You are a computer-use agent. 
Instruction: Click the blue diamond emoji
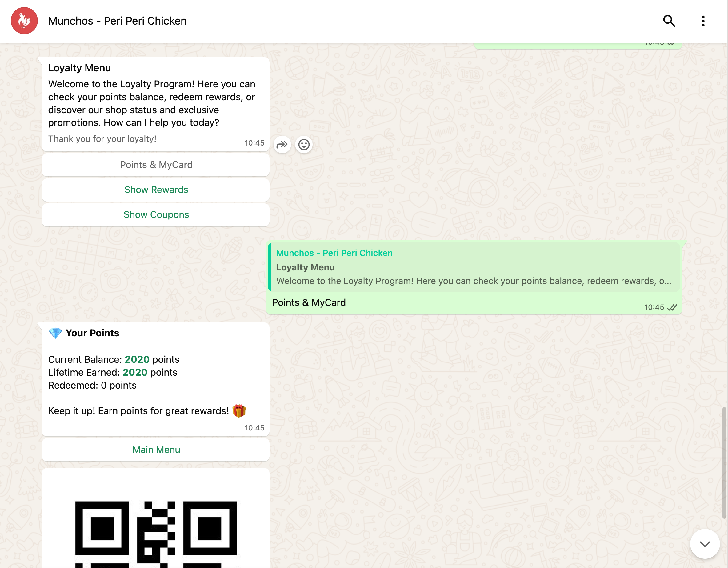(x=55, y=333)
